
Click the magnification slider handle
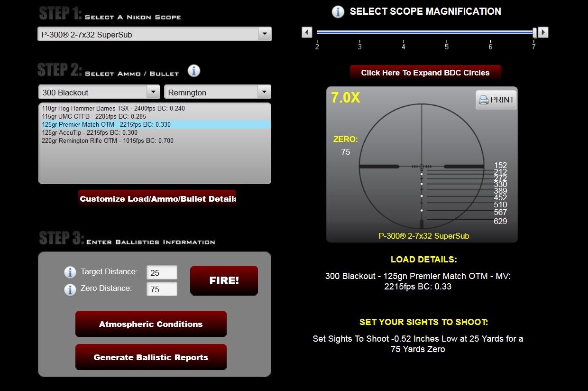point(535,32)
